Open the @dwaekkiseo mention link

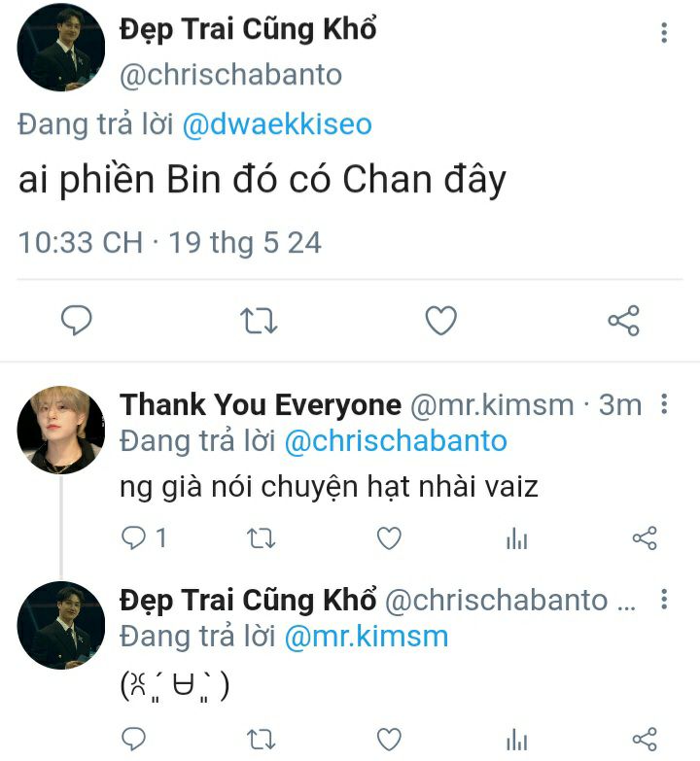point(277,124)
